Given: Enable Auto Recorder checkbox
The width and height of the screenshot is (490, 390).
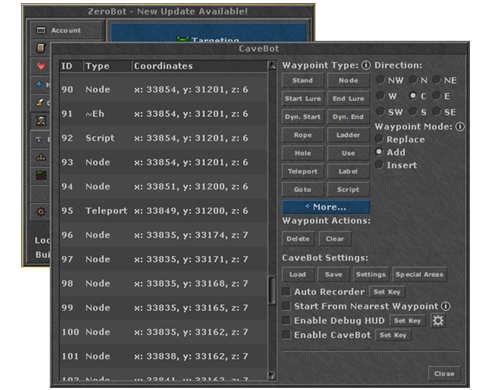Looking at the screenshot, I should pos(286,292).
